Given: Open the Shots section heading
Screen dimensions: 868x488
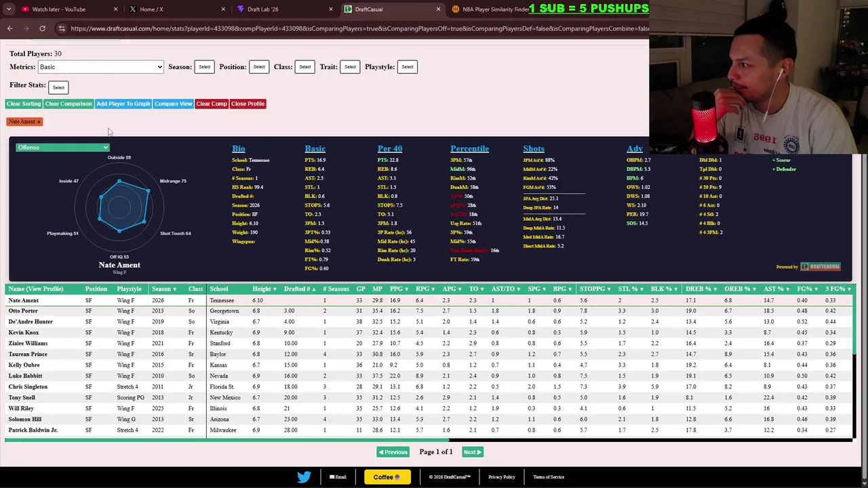Looking at the screenshot, I should (x=534, y=148).
